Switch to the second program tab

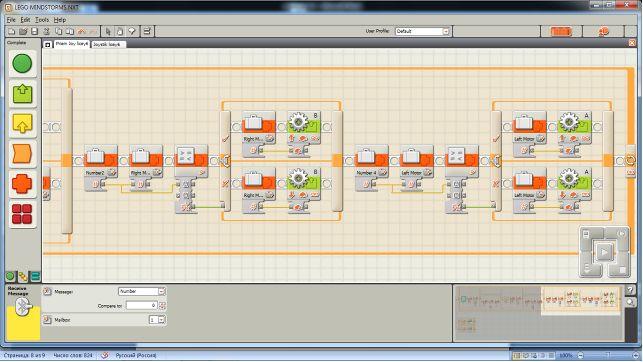click(107, 44)
